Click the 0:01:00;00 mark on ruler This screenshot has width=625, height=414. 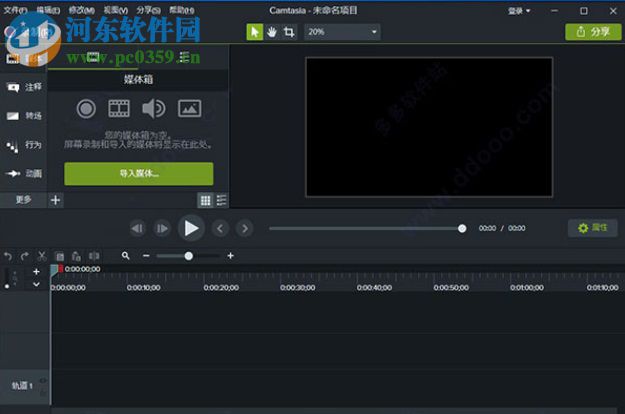click(x=527, y=287)
